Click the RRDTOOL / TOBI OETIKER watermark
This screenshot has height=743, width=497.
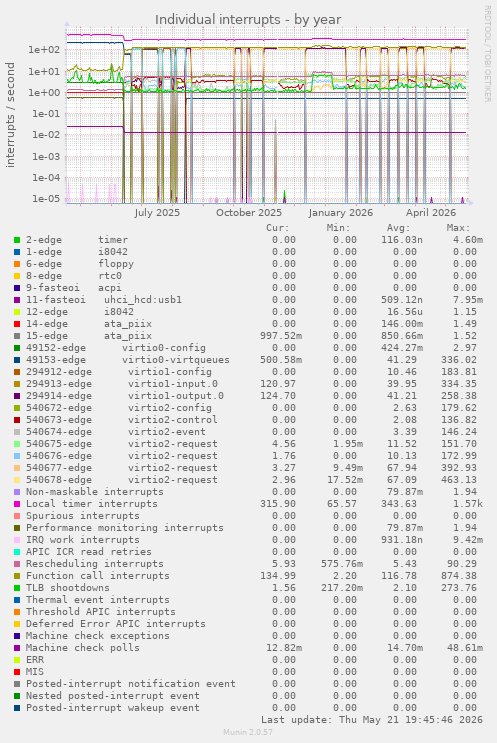point(487,54)
